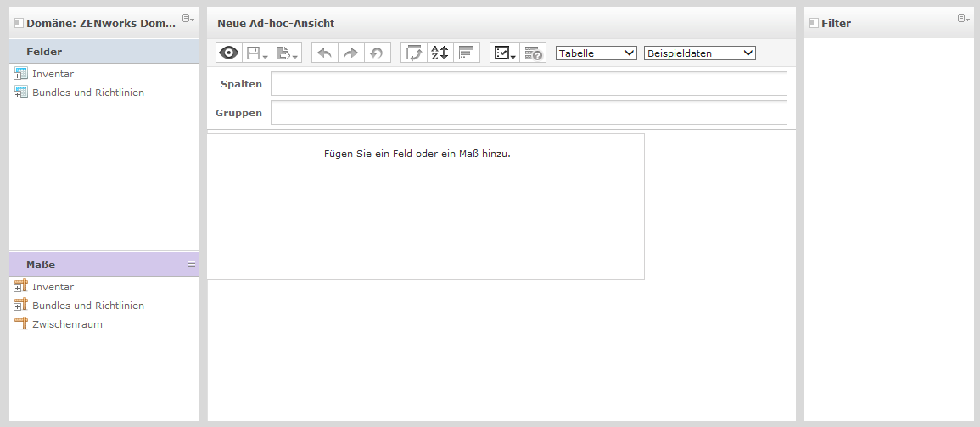Toggle display mode with the eye icon
980x427 pixels.
[x=229, y=53]
